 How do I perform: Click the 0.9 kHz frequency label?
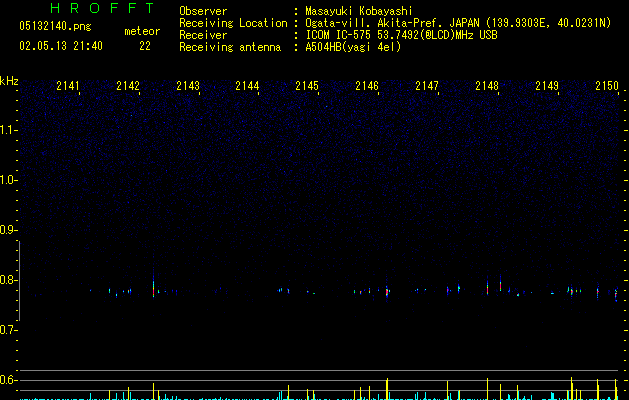click(x=9, y=230)
